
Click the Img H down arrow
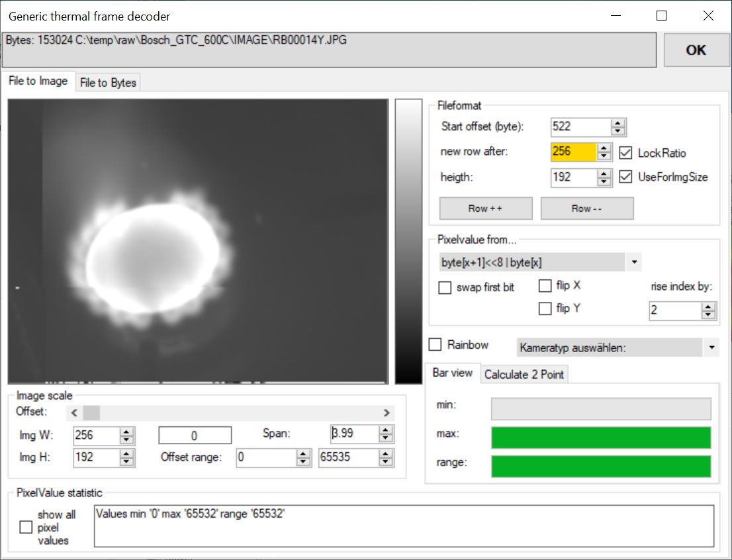(x=127, y=461)
